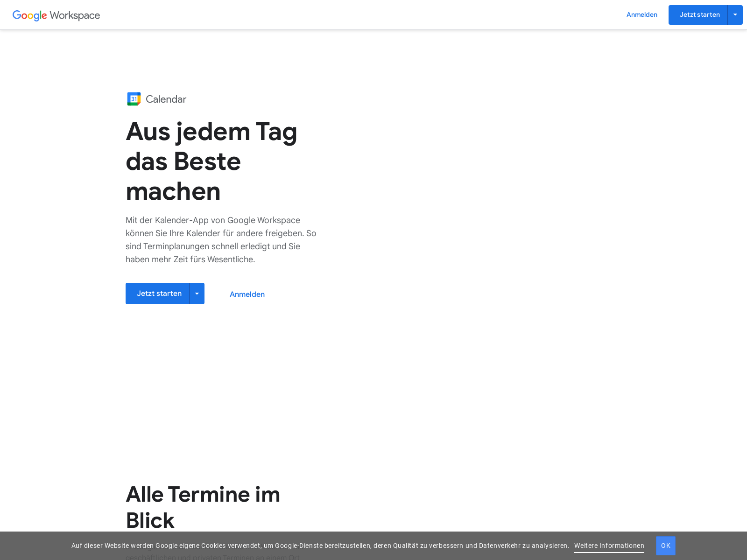Click Anmelden in the top header
747x560 pixels.
coord(641,14)
